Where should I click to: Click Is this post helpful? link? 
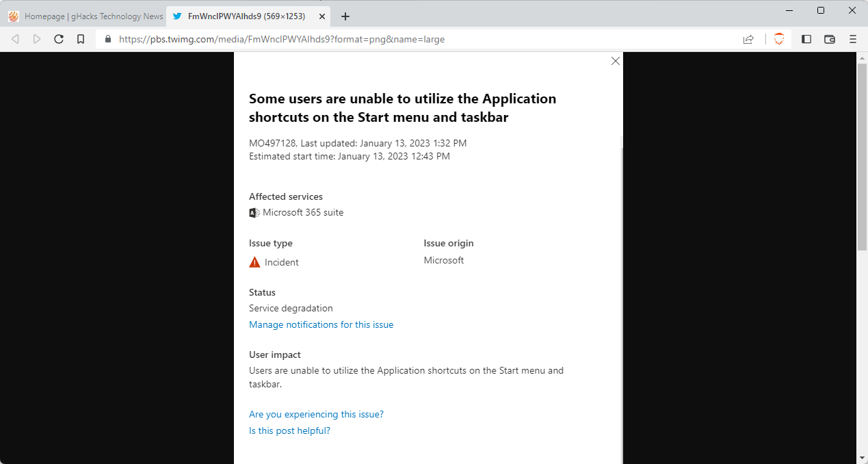(289, 430)
